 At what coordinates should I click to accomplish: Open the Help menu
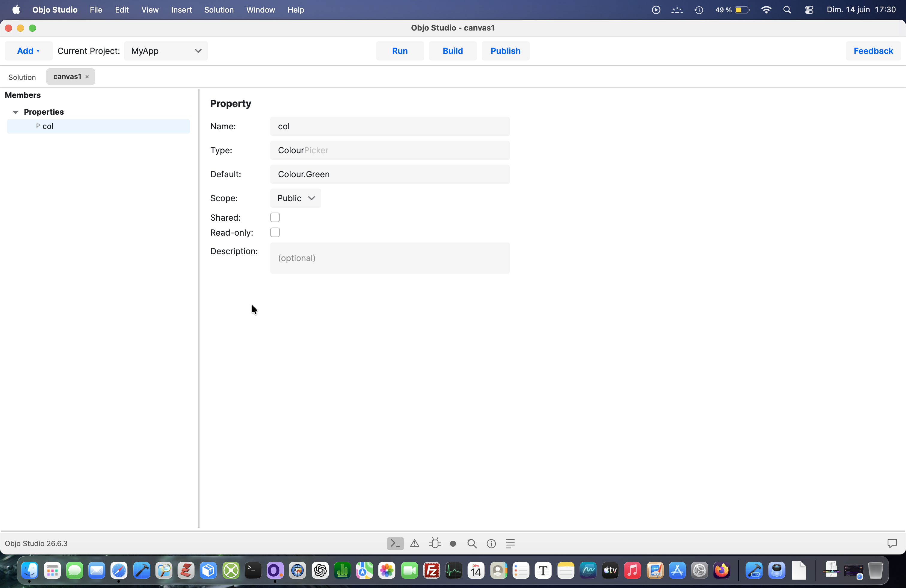[296, 10]
